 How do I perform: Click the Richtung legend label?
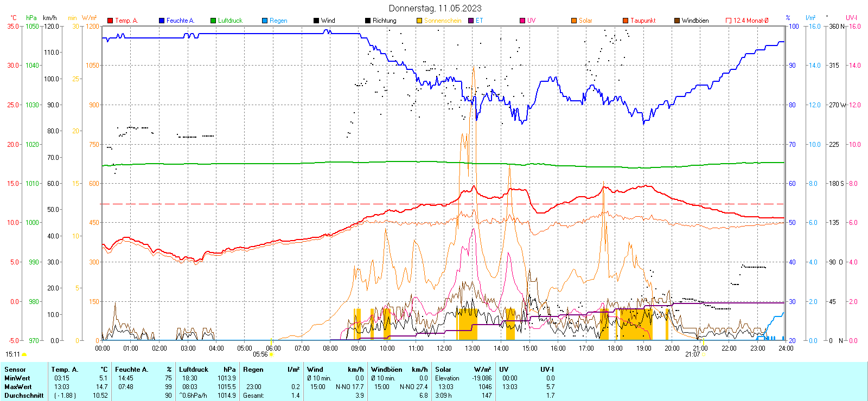(384, 21)
